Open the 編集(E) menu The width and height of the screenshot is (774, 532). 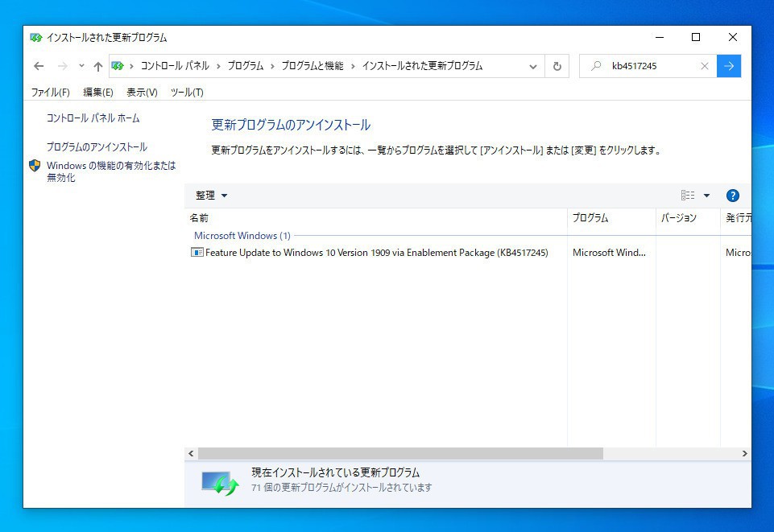coord(97,93)
